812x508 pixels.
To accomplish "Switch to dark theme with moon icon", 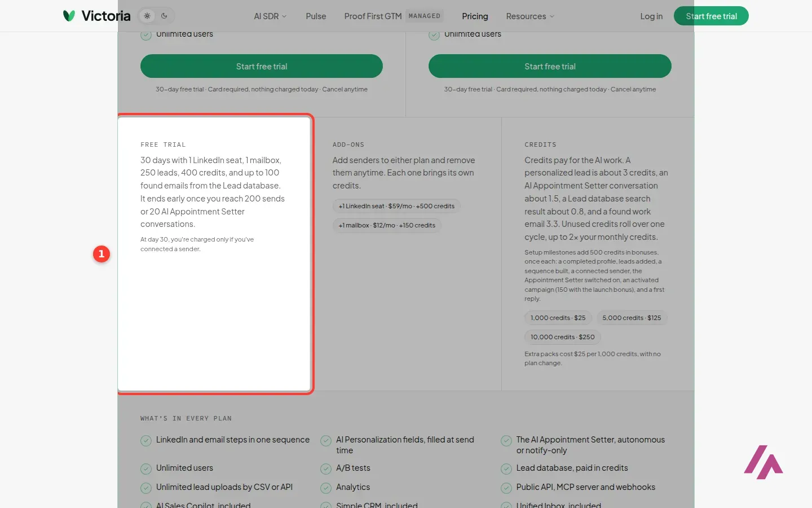I will [164, 16].
